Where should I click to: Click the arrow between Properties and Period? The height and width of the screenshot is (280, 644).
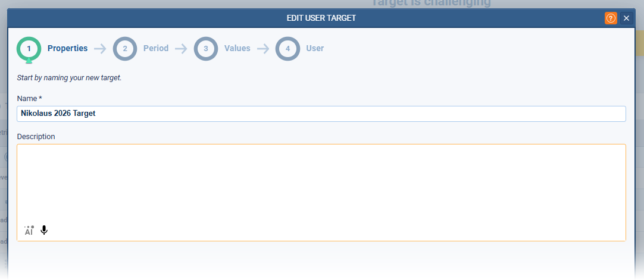100,49
